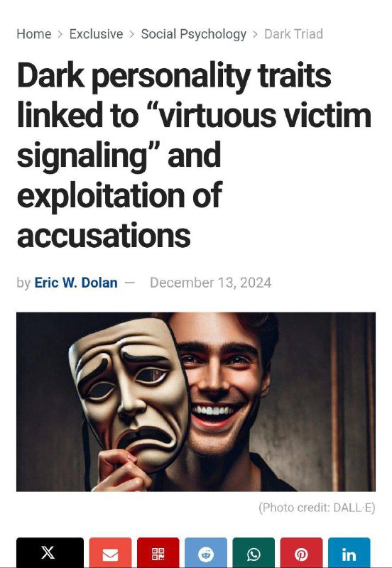Open author Eric W. Dolan's page
392x568 pixels.
tap(76, 283)
